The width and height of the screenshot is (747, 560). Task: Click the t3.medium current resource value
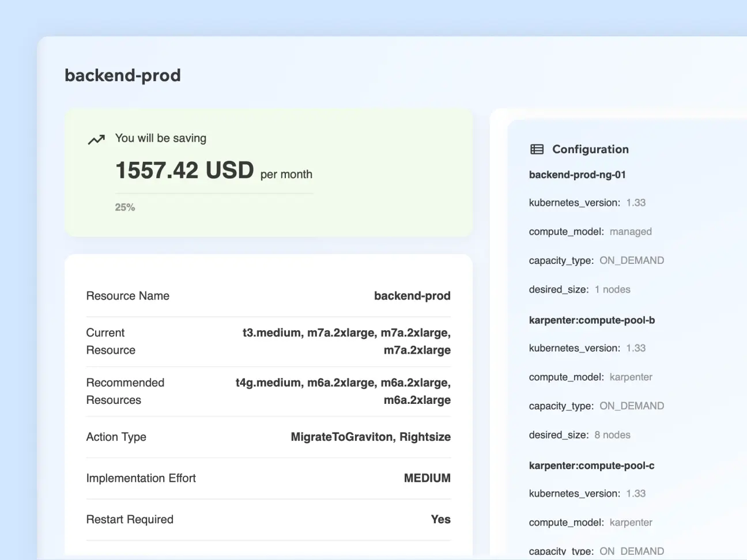[x=346, y=342]
